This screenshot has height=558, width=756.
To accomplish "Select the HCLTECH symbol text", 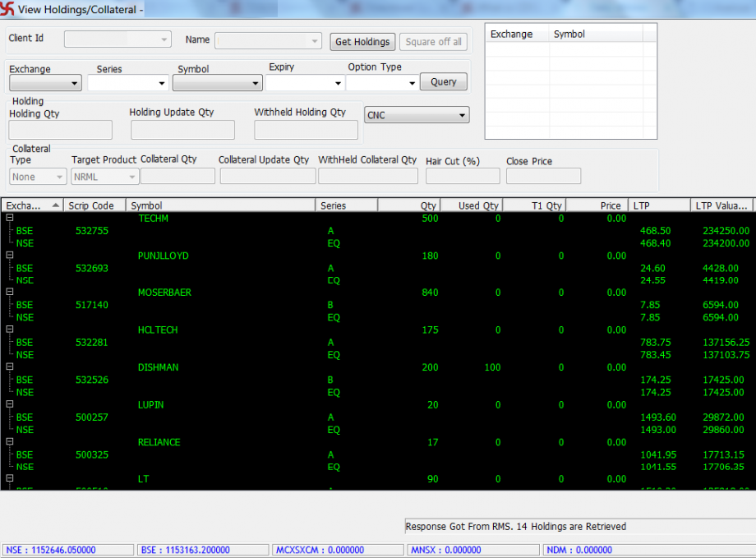I will pyautogui.click(x=158, y=330).
